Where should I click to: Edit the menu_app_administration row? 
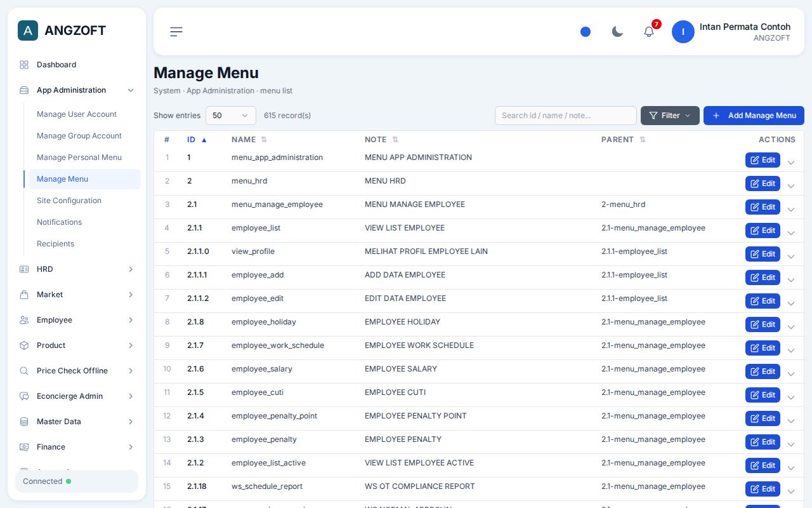pos(763,160)
